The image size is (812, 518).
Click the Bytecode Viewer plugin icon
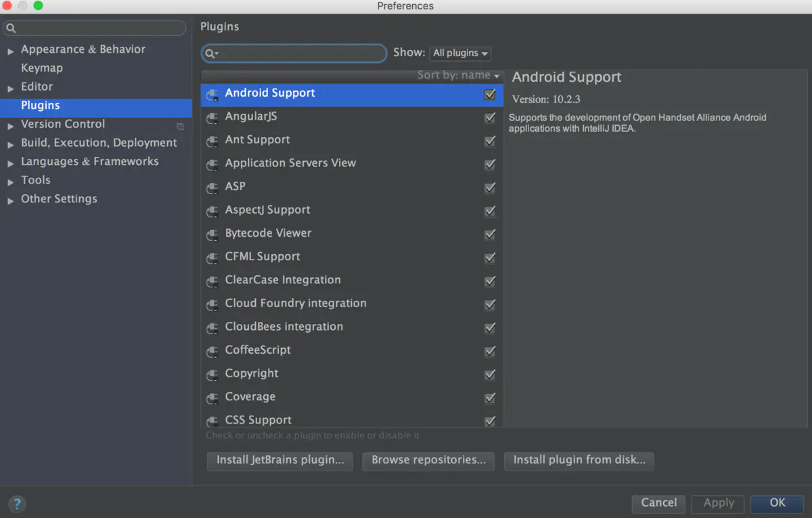pyautogui.click(x=212, y=235)
